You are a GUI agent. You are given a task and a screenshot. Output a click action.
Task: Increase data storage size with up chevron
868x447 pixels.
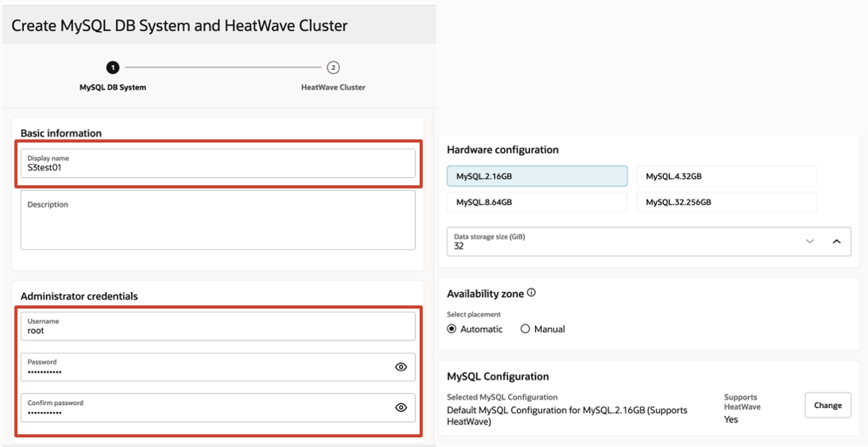836,241
